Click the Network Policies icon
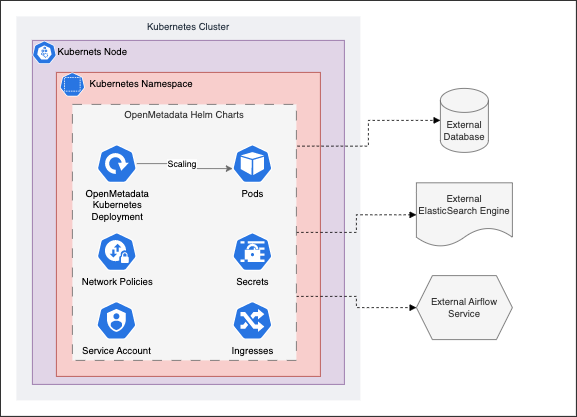Image resolution: width=577 pixels, height=417 pixels. click(117, 252)
